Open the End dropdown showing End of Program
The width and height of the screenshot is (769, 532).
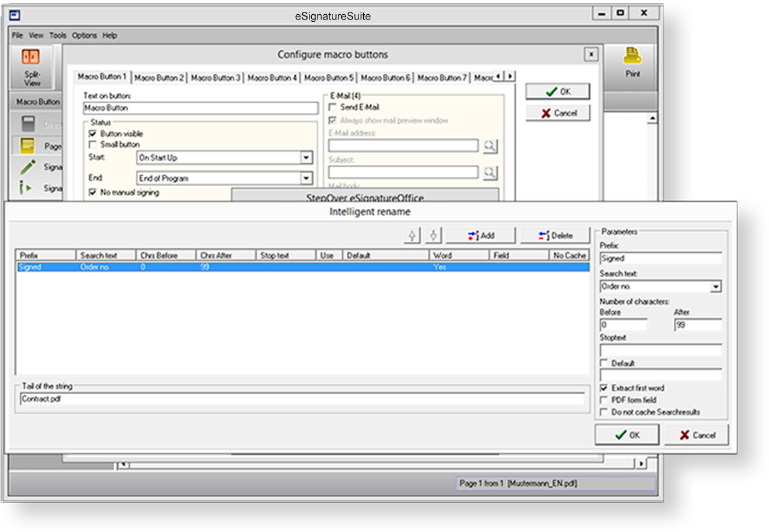306,178
